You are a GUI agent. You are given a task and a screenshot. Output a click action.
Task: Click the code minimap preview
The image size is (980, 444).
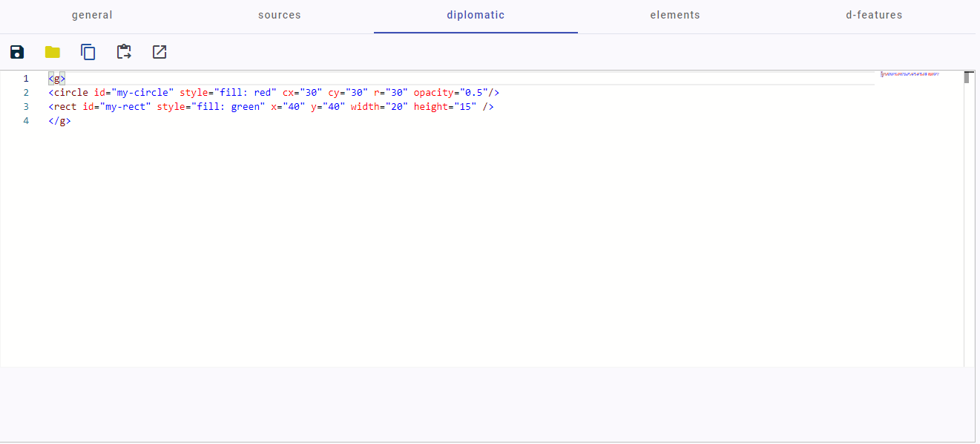coord(910,75)
